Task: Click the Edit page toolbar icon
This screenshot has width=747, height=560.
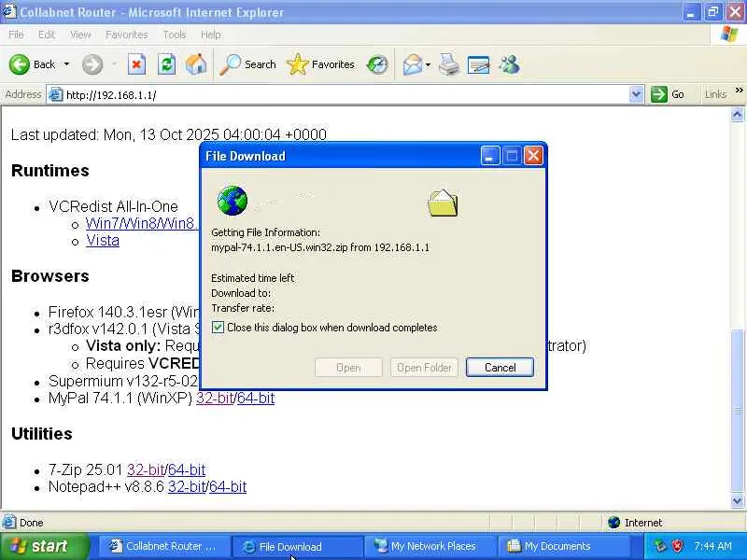Action: pyautogui.click(x=478, y=64)
